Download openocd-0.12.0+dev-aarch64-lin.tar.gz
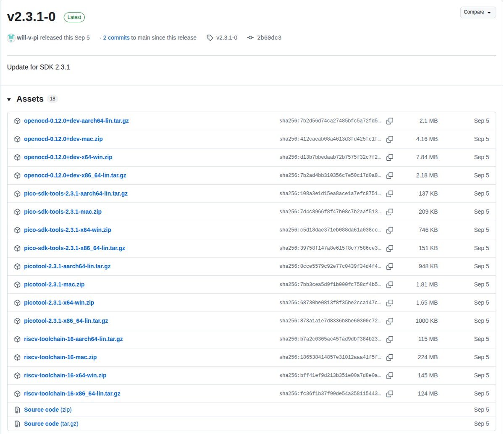The height and width of the screenshot is (434, 504). click(76, 121)
